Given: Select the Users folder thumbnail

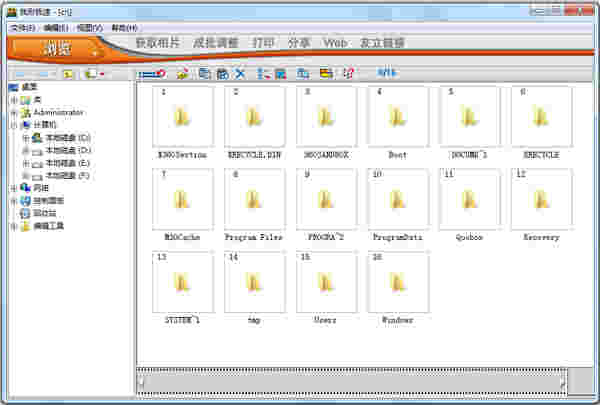Looking at the screenshot, I should [x=326, y=282].
